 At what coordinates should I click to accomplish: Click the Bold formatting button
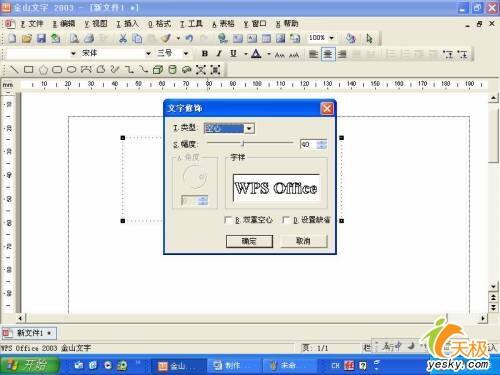pos(205,54)
